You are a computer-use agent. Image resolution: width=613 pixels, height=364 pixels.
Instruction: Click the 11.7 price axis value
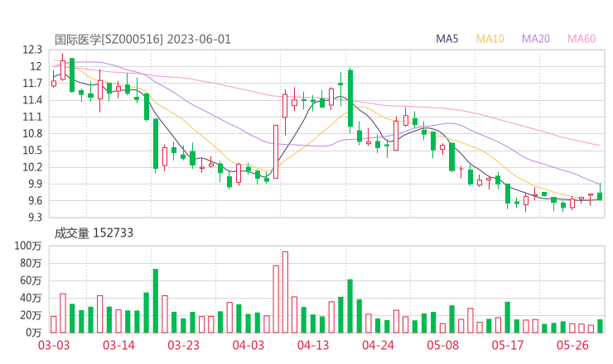[32, 84]
